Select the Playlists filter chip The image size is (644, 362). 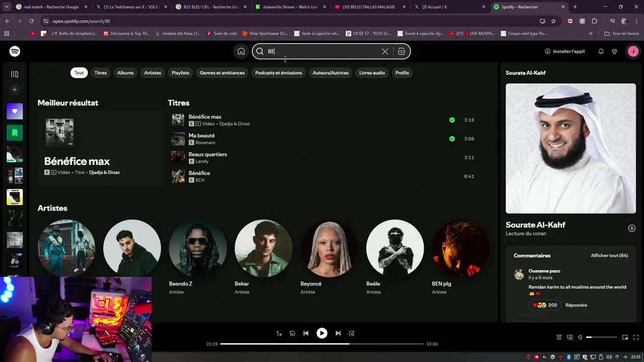[x=180, y=73]
